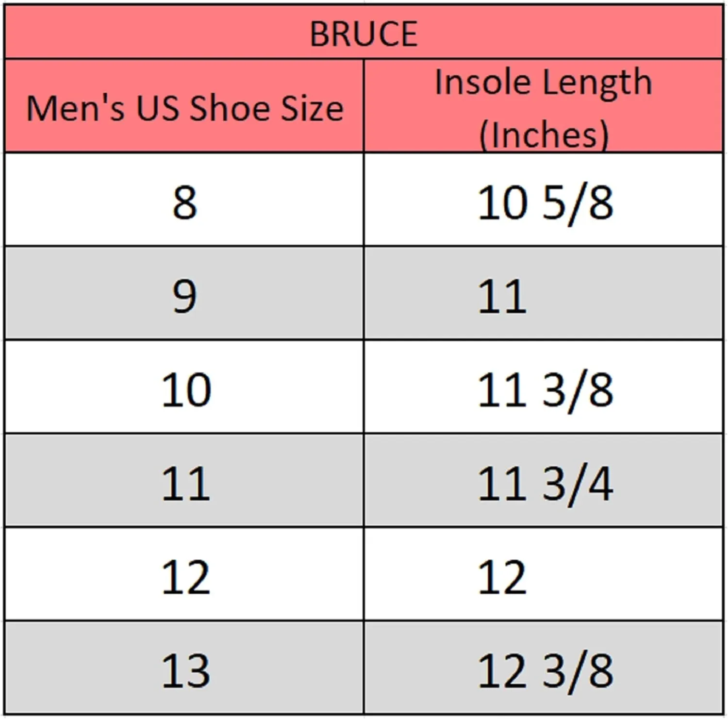The height and width of the screenshot is (719, 728).
Task: Click the 5/8 fraction in first row
Action: pyautogui.click(x=578, y=203)
